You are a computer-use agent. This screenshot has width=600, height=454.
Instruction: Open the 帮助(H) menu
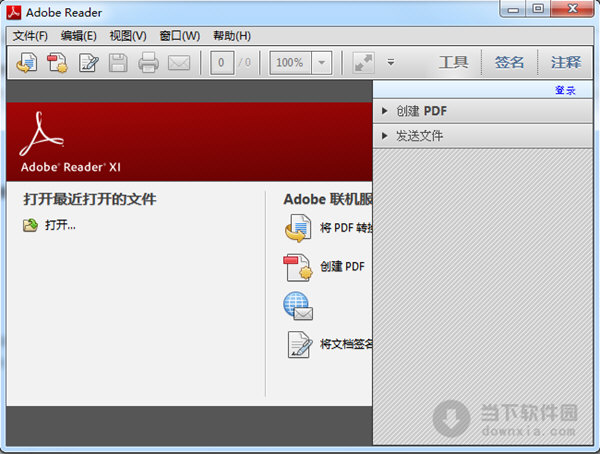(x=232, y=36)
